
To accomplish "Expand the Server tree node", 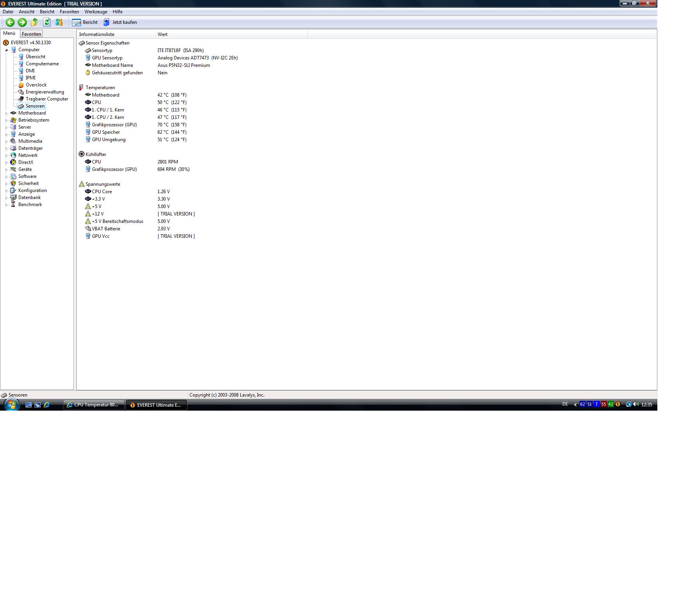I will [7, 127].
